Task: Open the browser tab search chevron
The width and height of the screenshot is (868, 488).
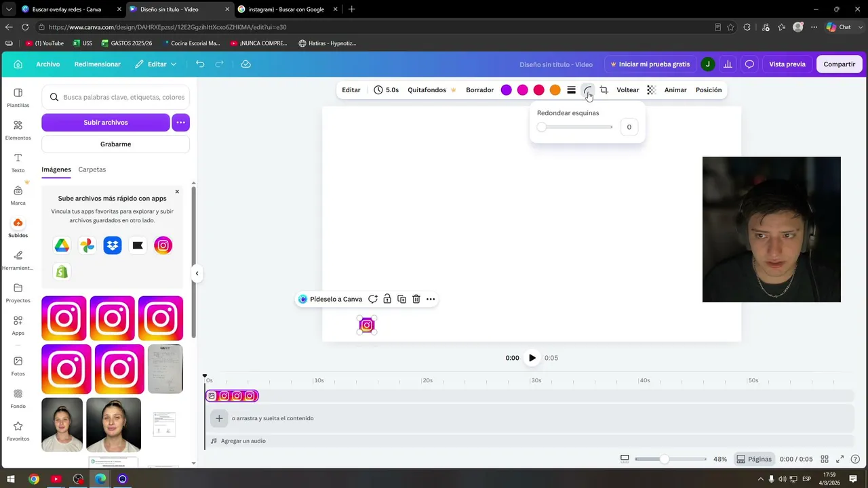Action: pos(9,9)
